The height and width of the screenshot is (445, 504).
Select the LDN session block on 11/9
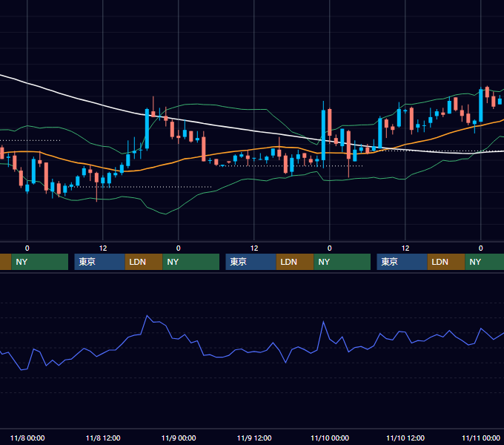point(295,262)
